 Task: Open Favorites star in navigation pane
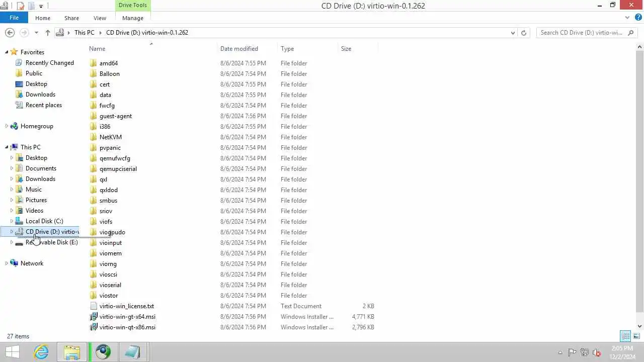(x=14, y=52)
